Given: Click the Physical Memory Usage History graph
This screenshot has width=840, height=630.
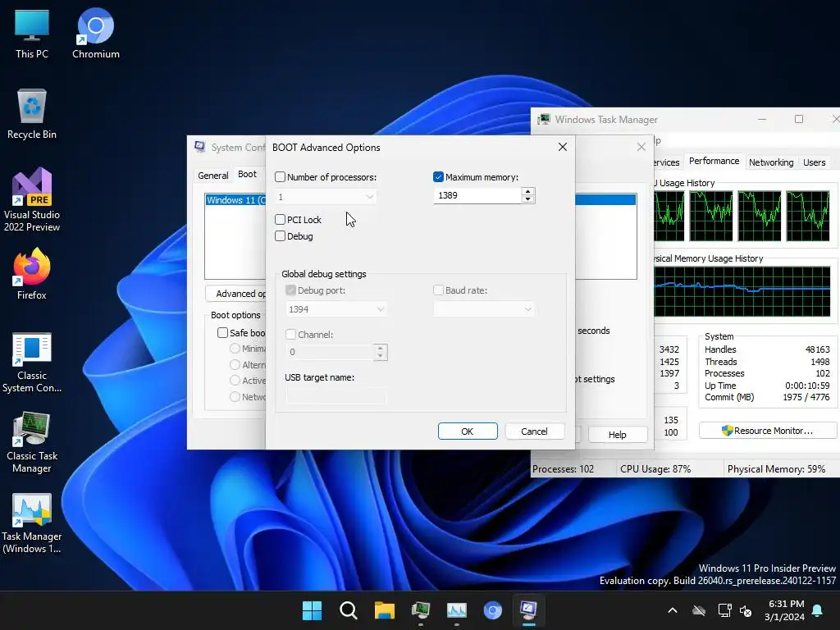Looking at the screenshot, I should [x=742, y=292].
